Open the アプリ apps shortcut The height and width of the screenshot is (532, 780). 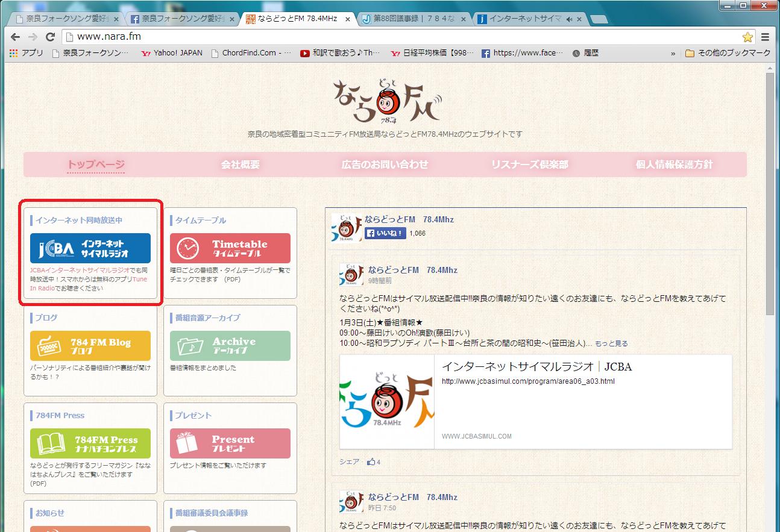(27, 53)
